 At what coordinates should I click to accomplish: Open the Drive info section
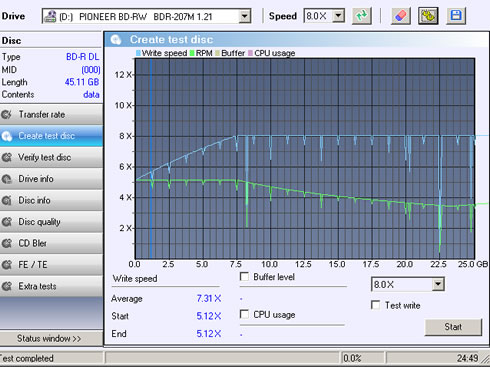tap(51, 179)
